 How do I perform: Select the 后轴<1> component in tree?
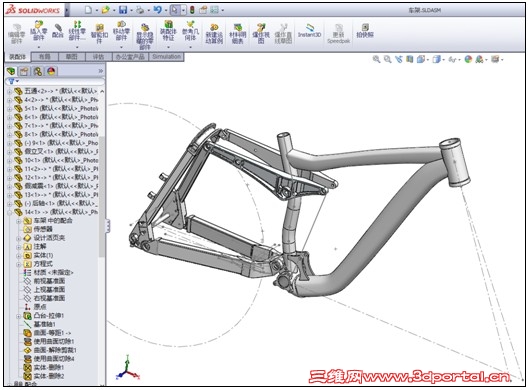[55, 203]
